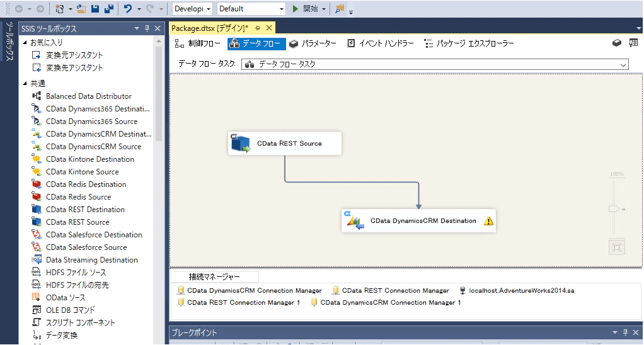Select HDFS ファイル ソース toolbox item
Viewport: 644px width, 345px height.
[76, 273]
